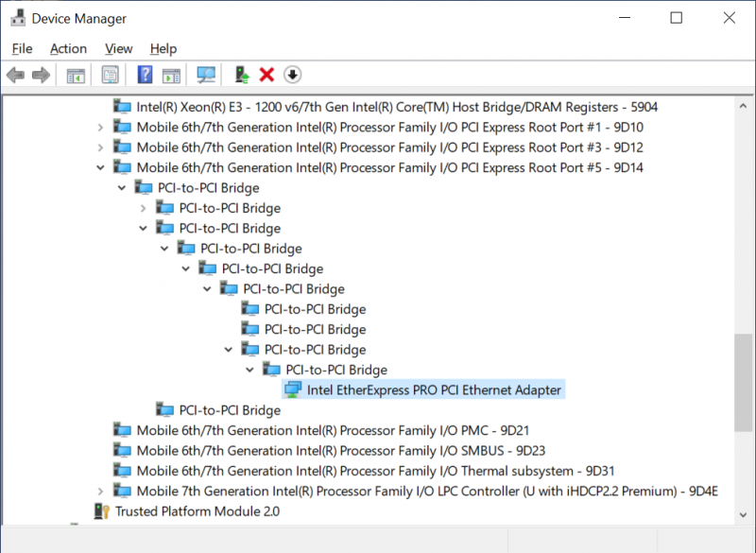Open the Help menu

(x=163, y=49)
